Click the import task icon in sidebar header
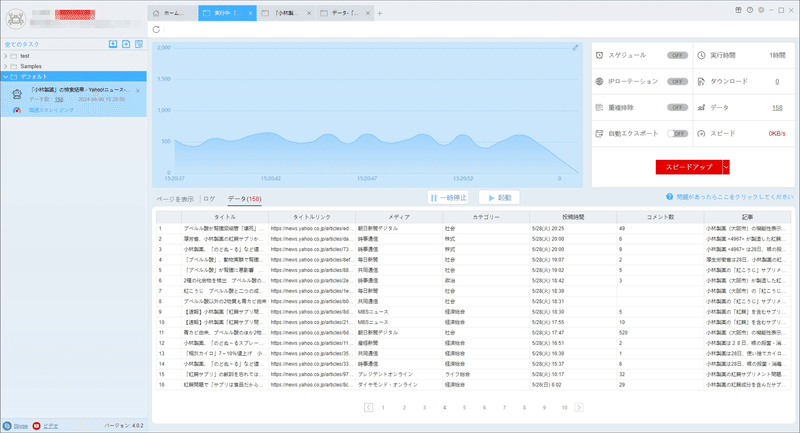 tap(113, 44)
